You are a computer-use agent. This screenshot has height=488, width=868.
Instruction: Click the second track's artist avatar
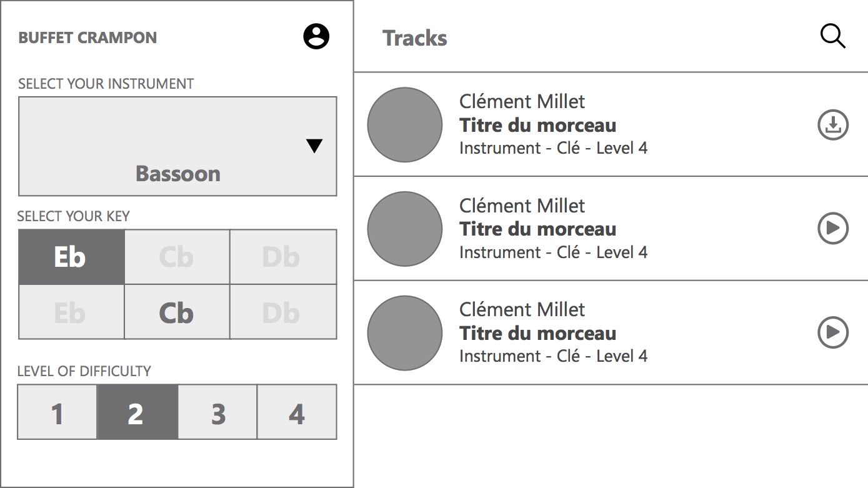404,229
